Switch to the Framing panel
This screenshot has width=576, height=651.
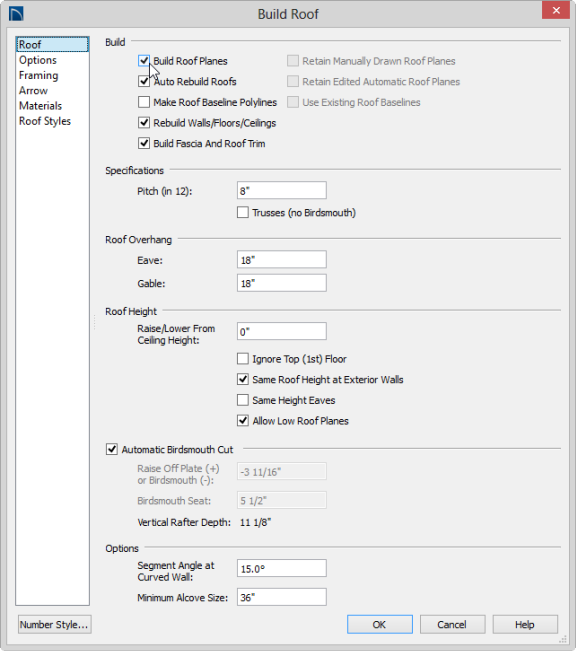(38, 76)
